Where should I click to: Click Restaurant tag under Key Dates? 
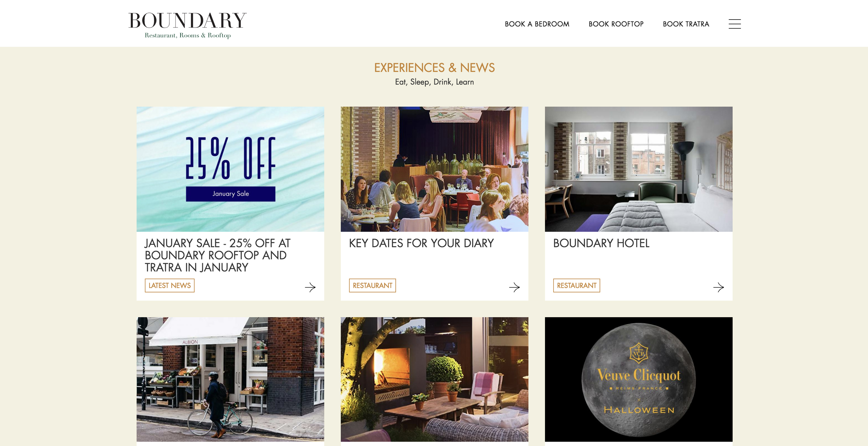point(372,286)
